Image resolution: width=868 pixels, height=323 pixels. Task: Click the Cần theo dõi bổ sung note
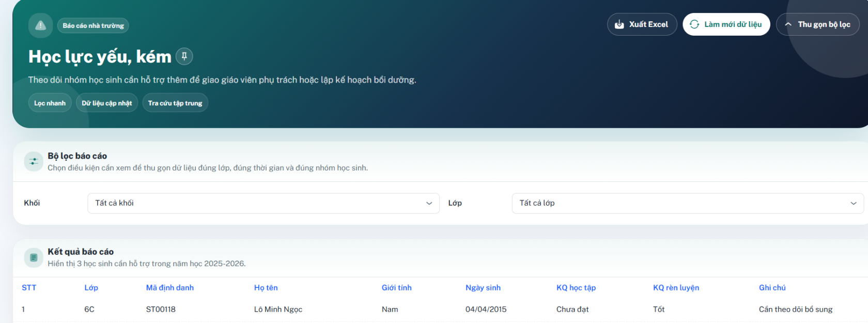click(x=796, y=309)
